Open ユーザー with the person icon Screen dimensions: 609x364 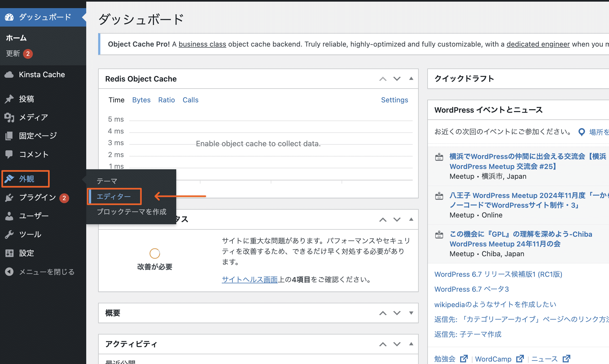[x=9, y=216]
